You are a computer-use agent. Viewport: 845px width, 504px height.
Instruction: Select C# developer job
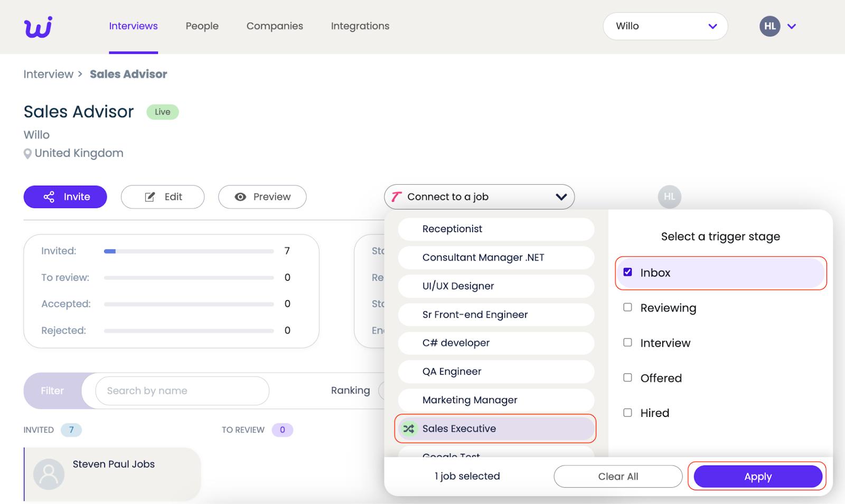(496, 343)
